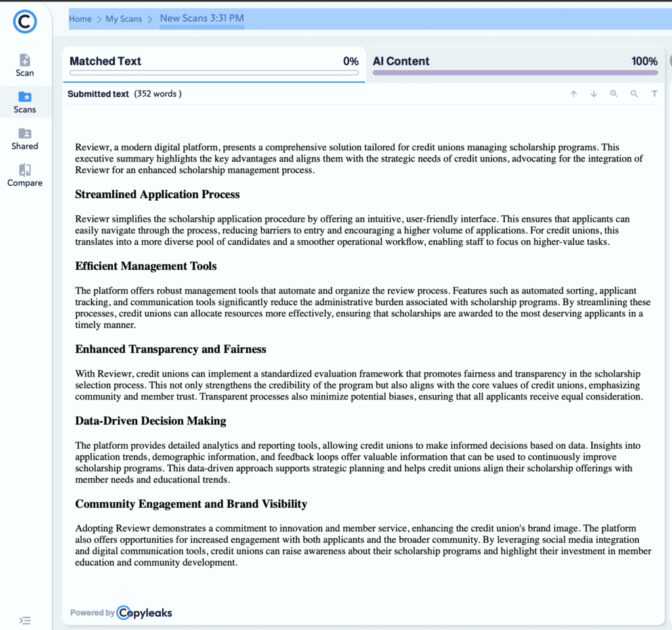
Task: Open the Scans folder in the sidebar
Action: point(25,102)
